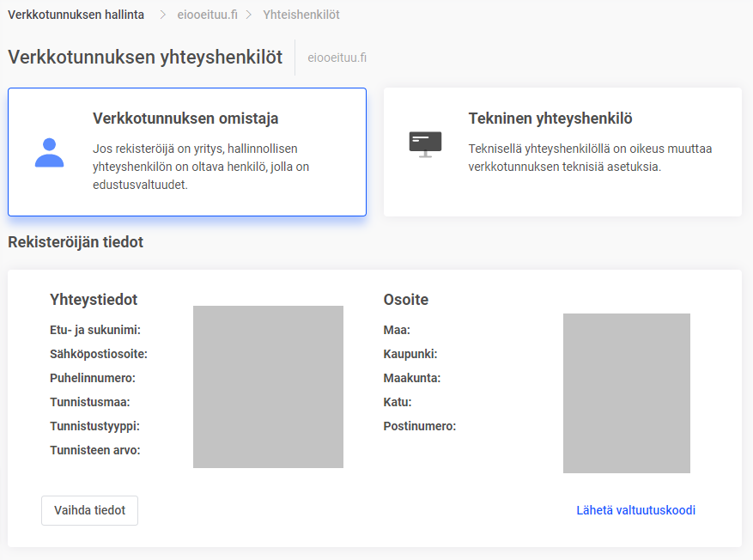This screenshot has width=753, height=560.
Task: Select the Sähköpostiosoite field label
Action: [98, 354]
